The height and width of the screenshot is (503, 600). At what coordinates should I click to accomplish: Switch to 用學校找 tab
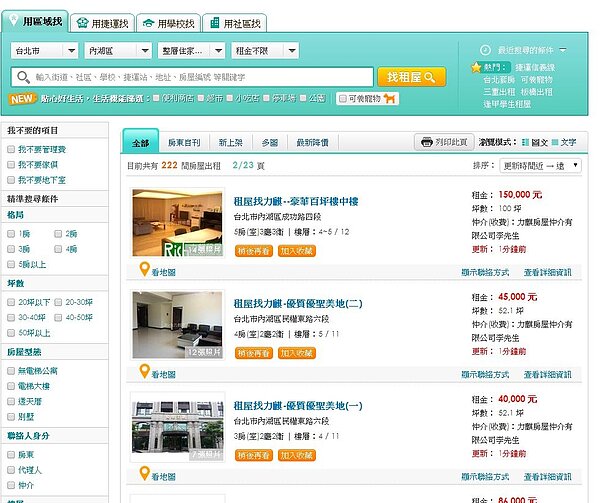click(x=169, y=23)
